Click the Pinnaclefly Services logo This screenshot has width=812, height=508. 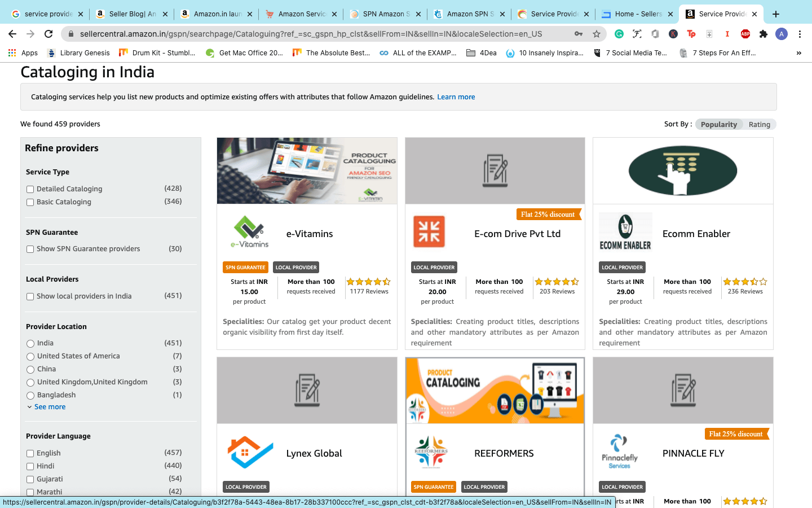click(x=619, y=452)
